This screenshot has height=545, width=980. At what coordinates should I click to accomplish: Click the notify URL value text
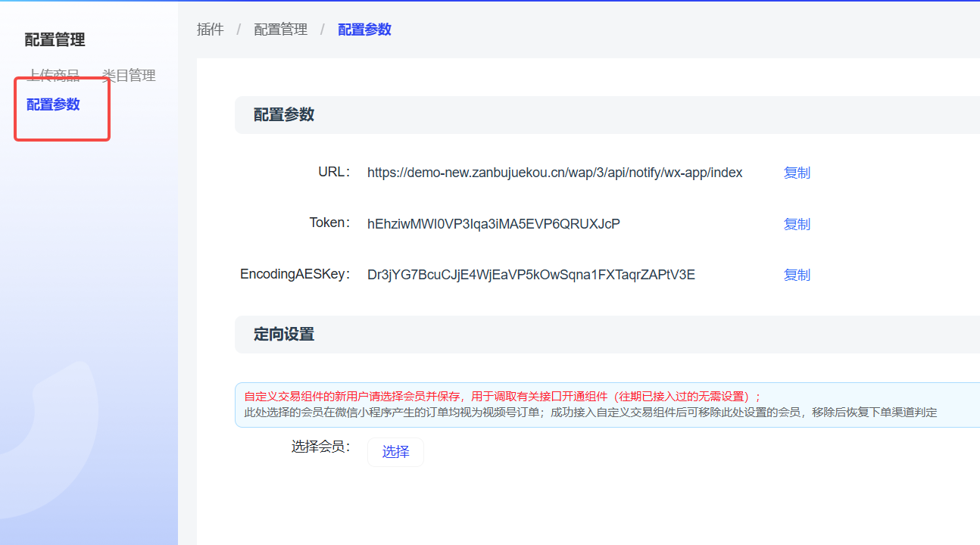point(554,173)
